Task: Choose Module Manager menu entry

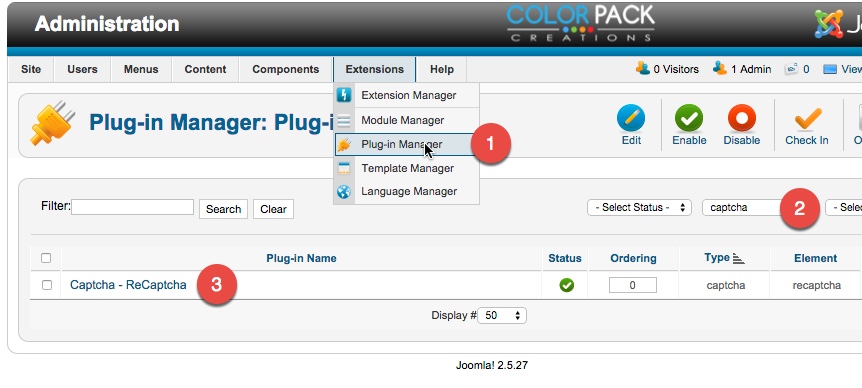Action: pos(406,120)
